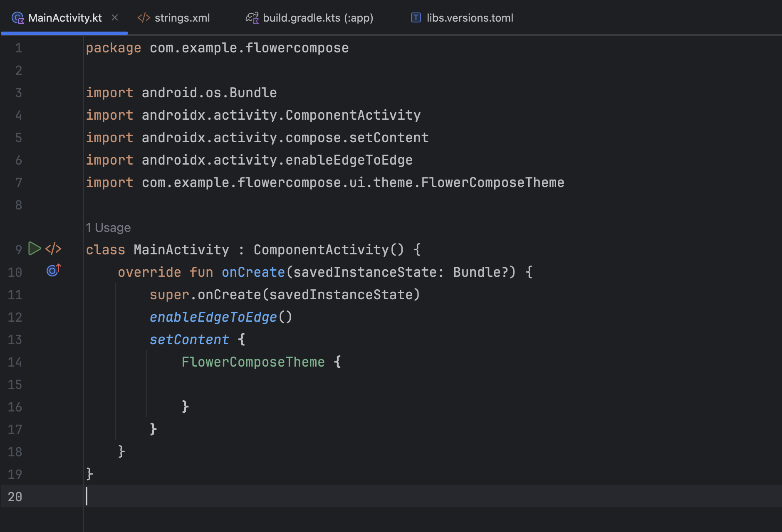Click 'super' on line 11
782x532 pixels.
pos(170,295)
